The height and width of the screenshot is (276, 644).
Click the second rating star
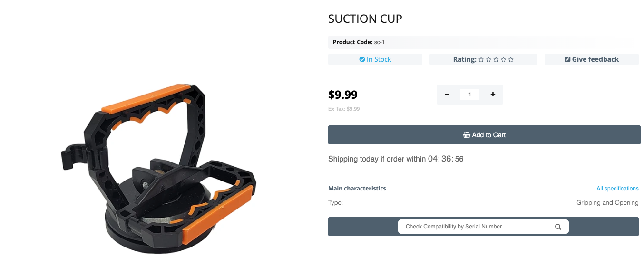(488, 60)
